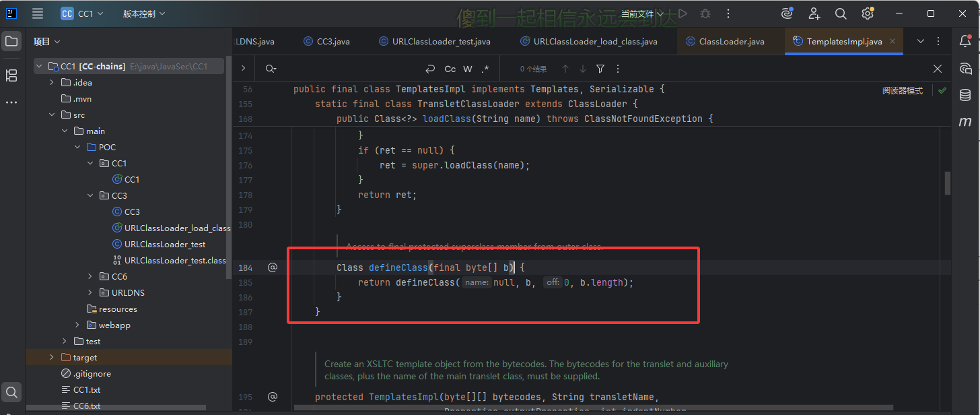
Task: Open the Structure tool window
Action: tap(11, 75)
